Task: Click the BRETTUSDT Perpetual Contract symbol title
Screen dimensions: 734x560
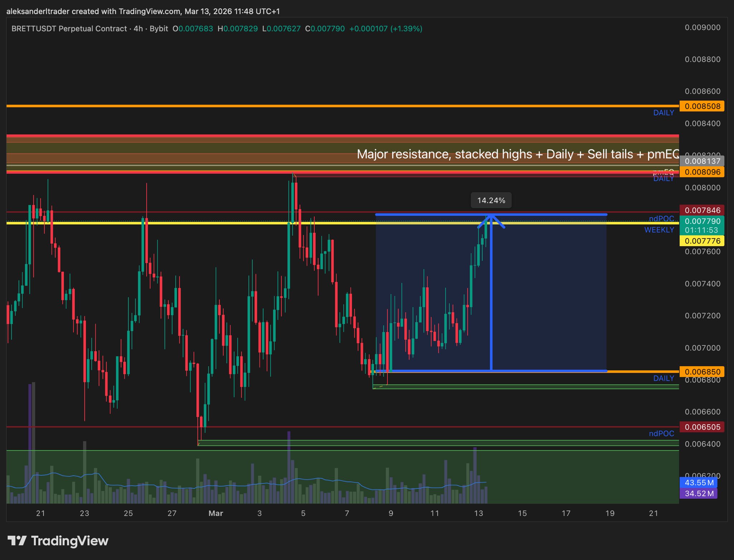Action: pyautogui.click(x=69, y=29)
